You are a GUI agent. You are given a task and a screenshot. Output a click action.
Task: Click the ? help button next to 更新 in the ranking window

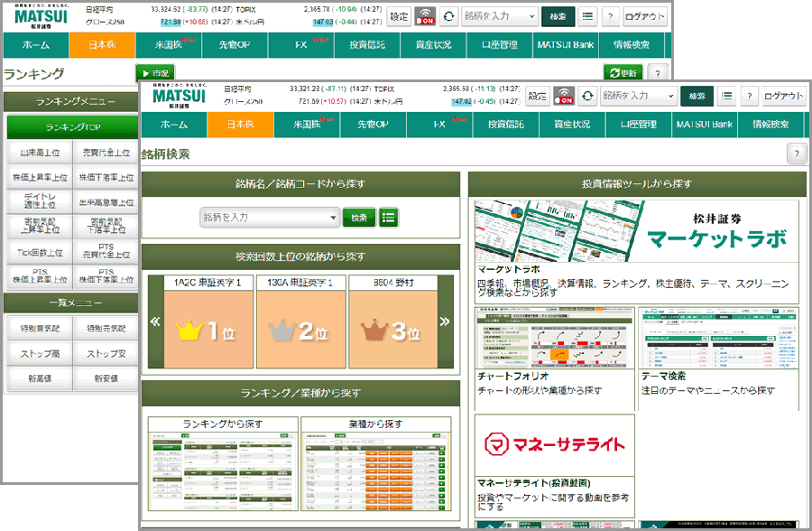pos(657,73)
